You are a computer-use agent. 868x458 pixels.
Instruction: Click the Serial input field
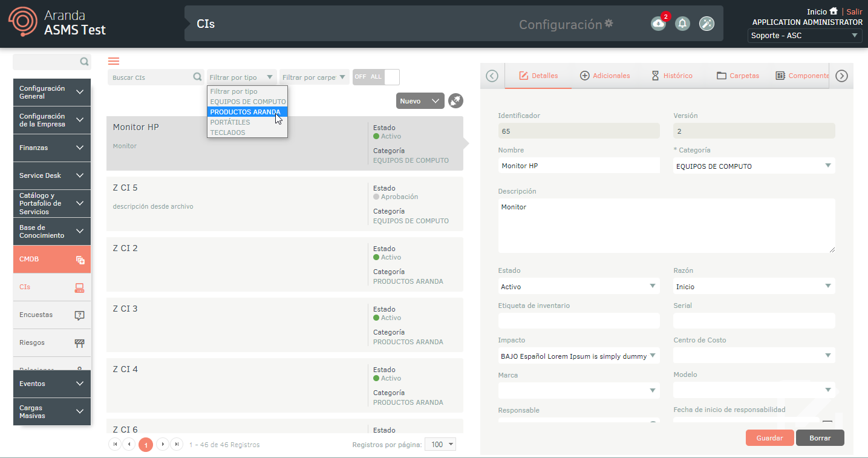[754, 321]
